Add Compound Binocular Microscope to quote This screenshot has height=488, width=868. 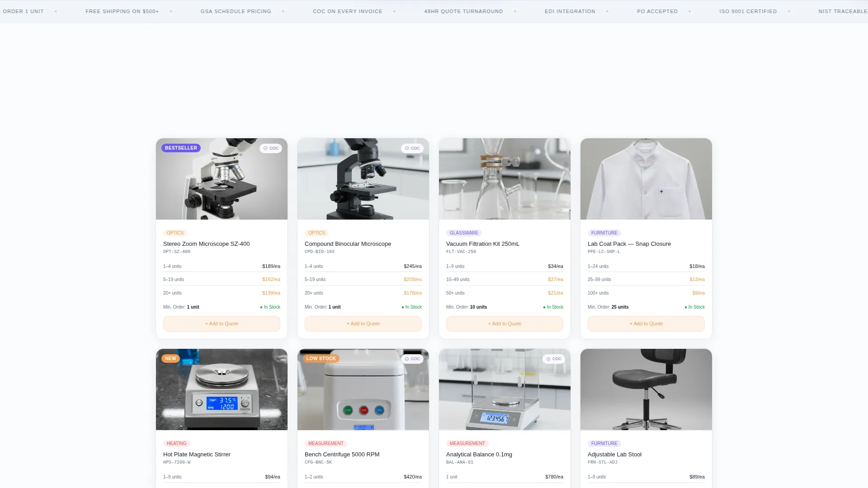click(363, 324)
